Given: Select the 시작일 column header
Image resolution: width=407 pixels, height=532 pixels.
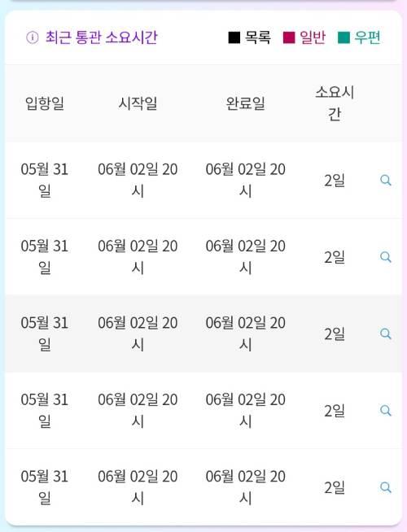Looking at the screenshot, I should pyautogui.click(x=138, y=103).
